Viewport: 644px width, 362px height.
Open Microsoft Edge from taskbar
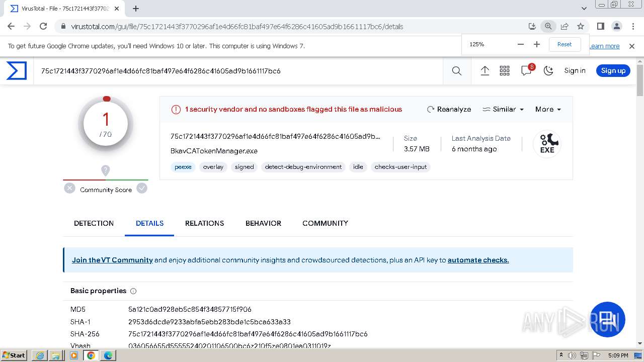[108, 355]
